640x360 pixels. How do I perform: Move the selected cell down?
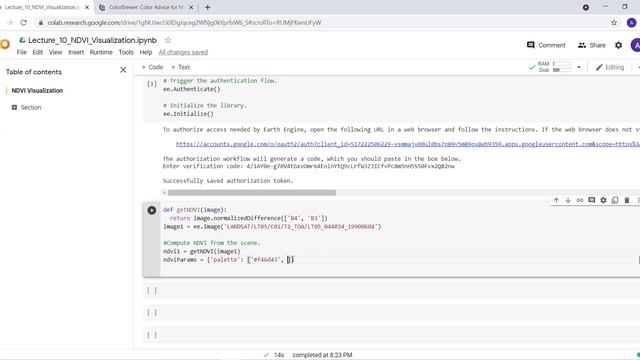pyautogui.click(x=568, y=200)
